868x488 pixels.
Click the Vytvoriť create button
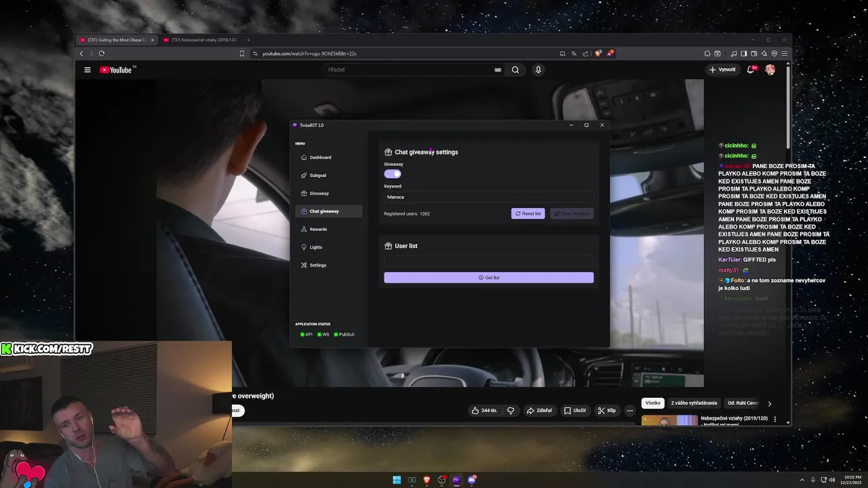(x=722, y=70)
